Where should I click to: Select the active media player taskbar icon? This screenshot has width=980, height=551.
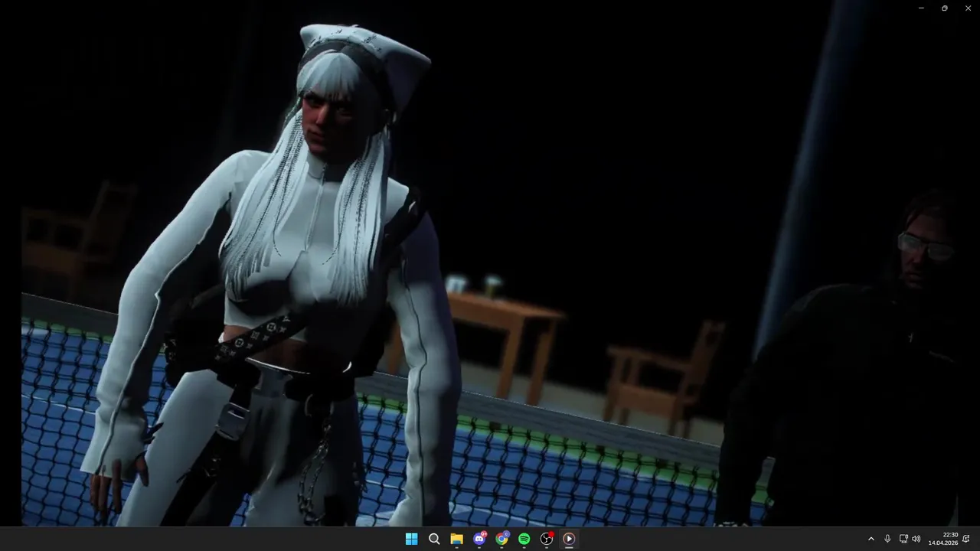click(569, 539)
